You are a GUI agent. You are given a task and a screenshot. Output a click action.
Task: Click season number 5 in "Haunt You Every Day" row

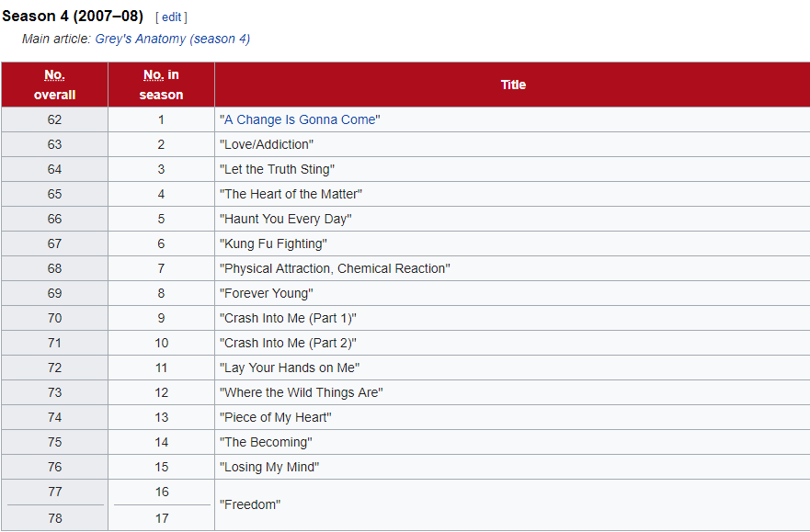(161, 219)
